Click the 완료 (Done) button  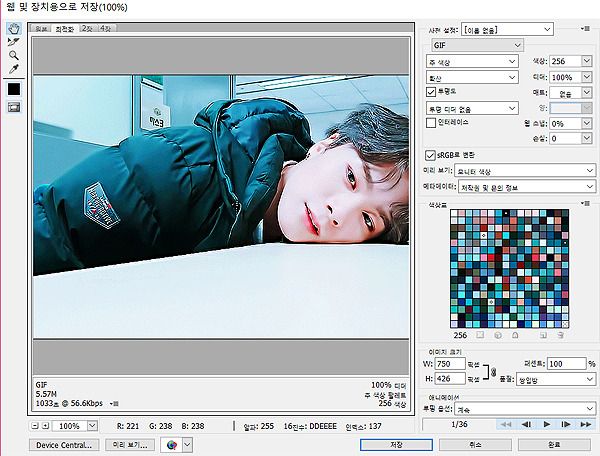tap(554, 445)
